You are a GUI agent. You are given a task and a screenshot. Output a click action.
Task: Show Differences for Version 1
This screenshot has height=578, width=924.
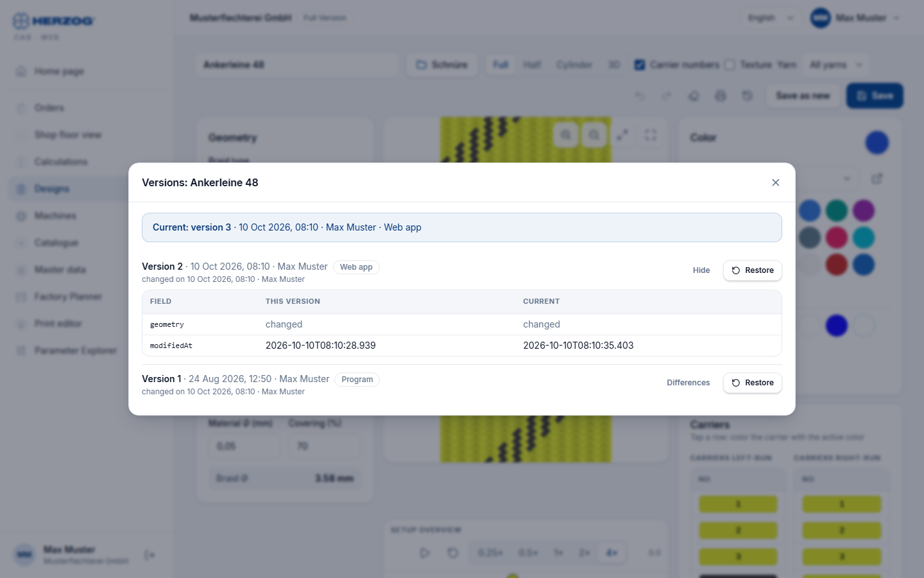689,383
